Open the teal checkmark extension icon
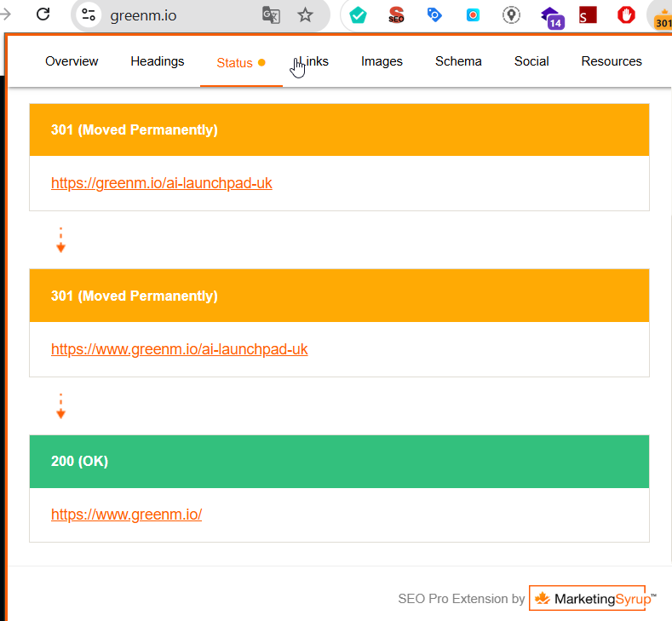 (x=358, y=15)
